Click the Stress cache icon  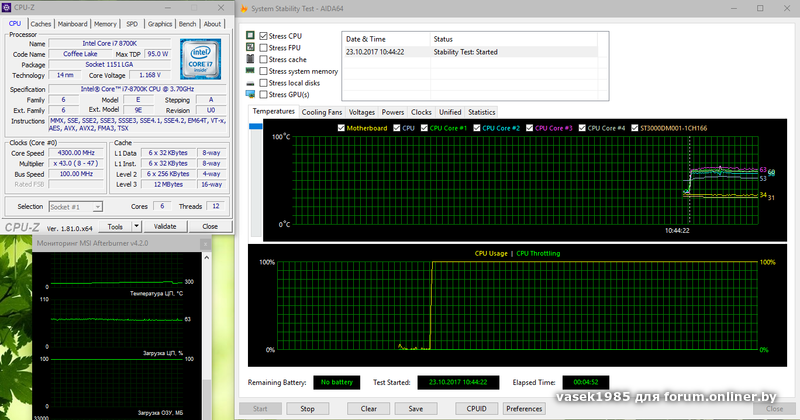click(250, 60)
